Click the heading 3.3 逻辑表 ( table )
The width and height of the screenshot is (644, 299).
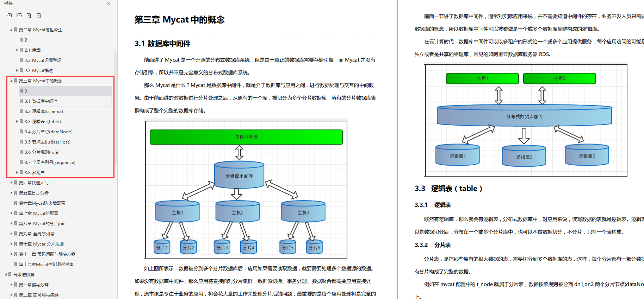coord(448,189)
